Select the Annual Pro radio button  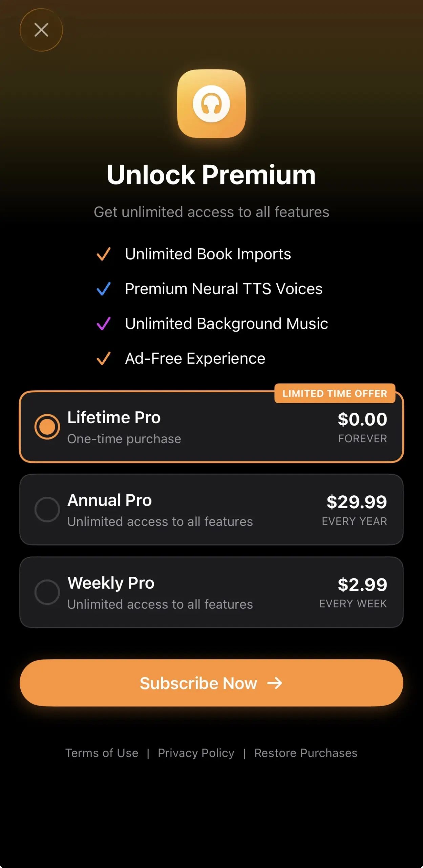[x=47, y=509]
